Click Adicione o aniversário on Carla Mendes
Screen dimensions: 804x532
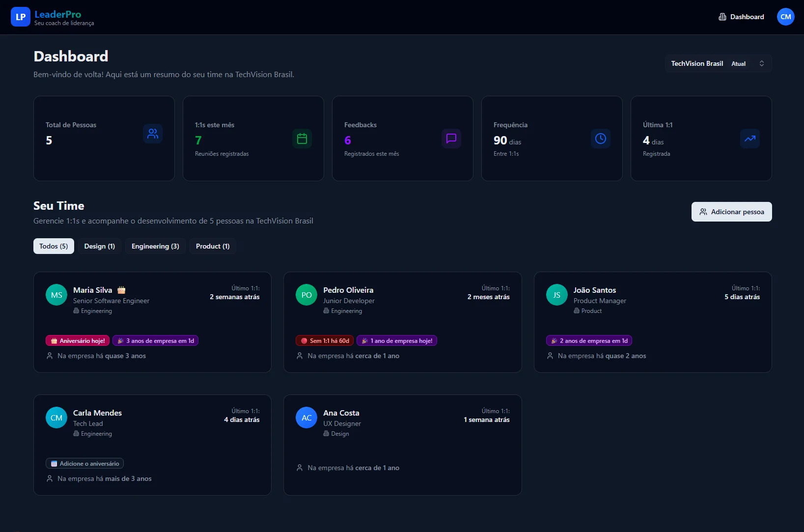(x=84, y=463)
